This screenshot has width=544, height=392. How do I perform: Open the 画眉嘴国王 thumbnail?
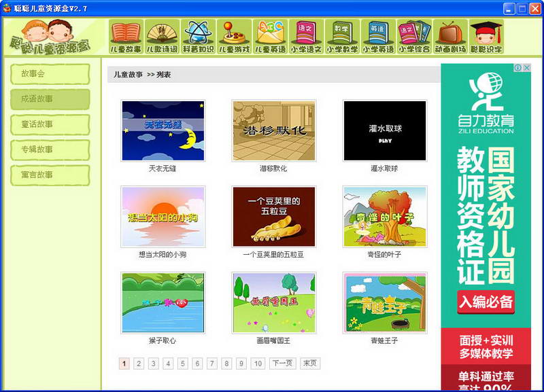[x=274, y=303]
